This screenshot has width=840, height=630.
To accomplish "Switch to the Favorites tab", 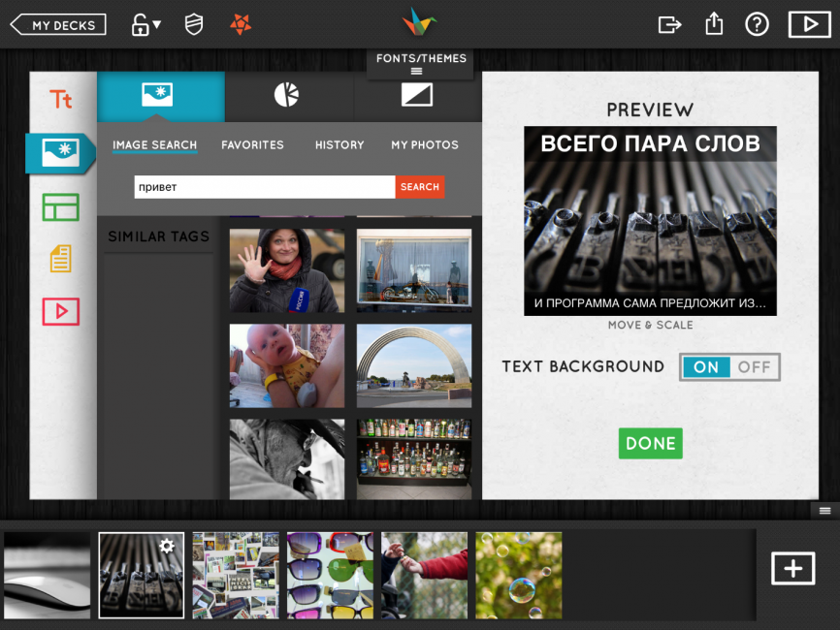I will tap(252, 145).
